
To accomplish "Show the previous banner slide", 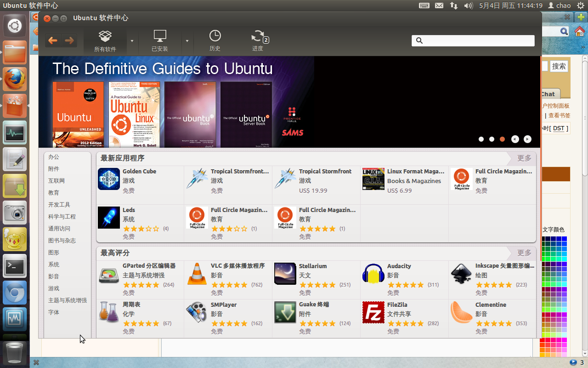I will pyautogui.click(x=515, y=139).
